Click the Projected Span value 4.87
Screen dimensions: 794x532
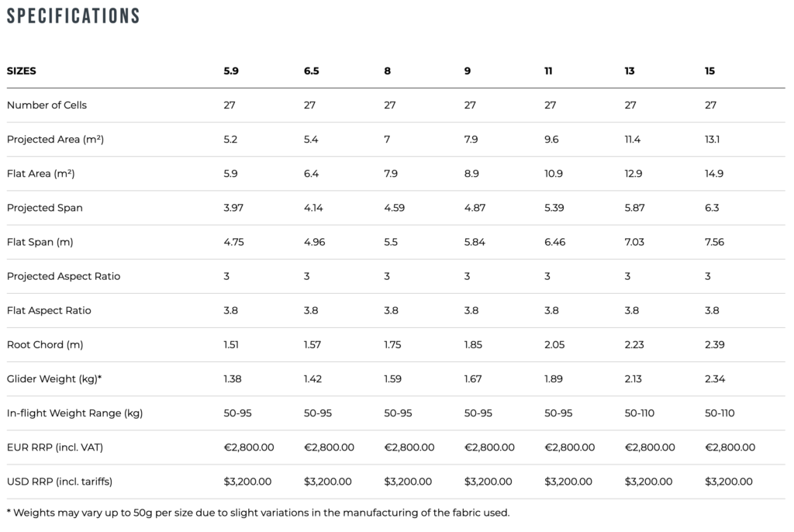[475, 208]
